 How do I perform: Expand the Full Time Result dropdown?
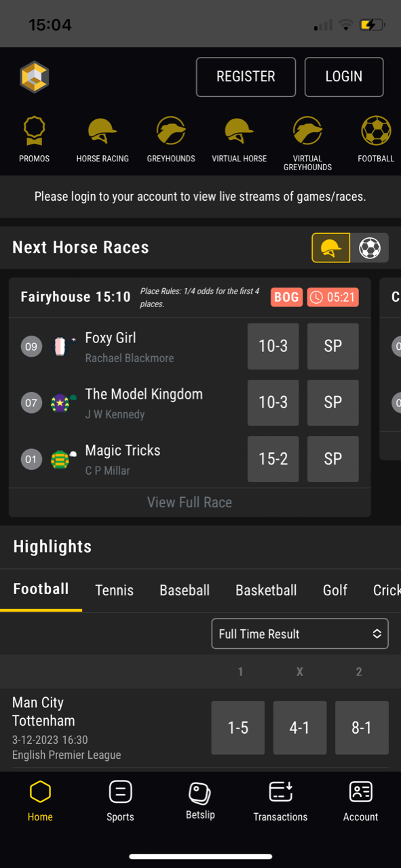(x=300, y=634)
